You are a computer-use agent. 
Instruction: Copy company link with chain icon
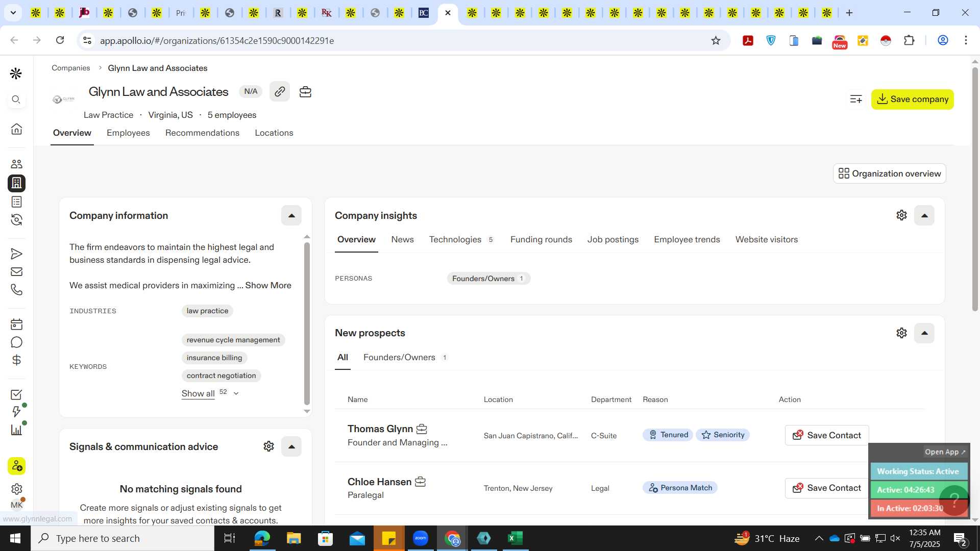click(280, 91)
